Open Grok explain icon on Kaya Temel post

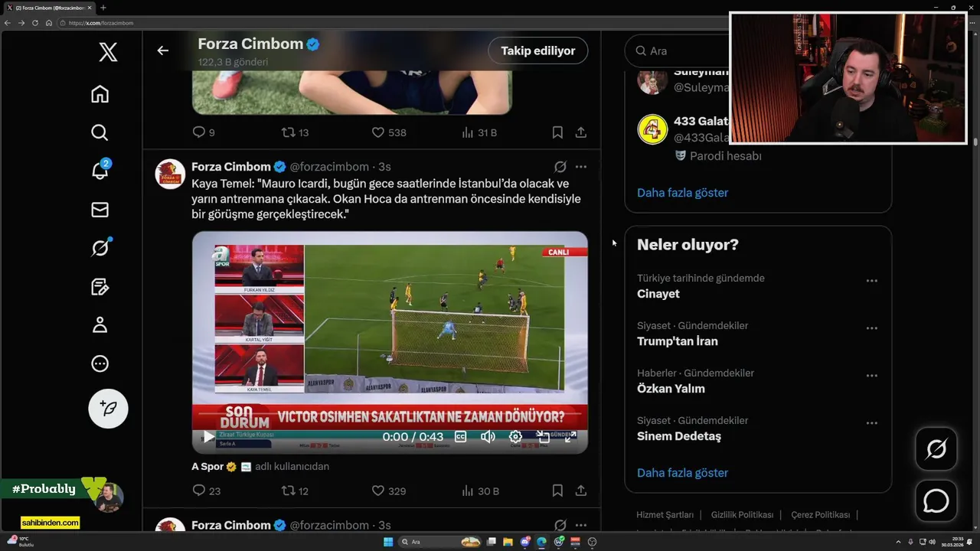(560, 167)
